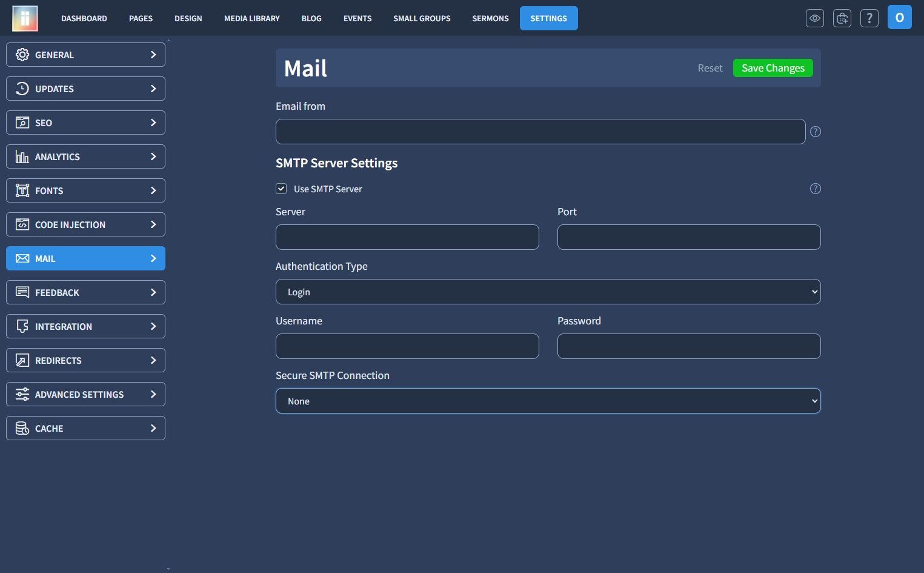
Task: Click the Reset link
Action: tap(710, 68)
